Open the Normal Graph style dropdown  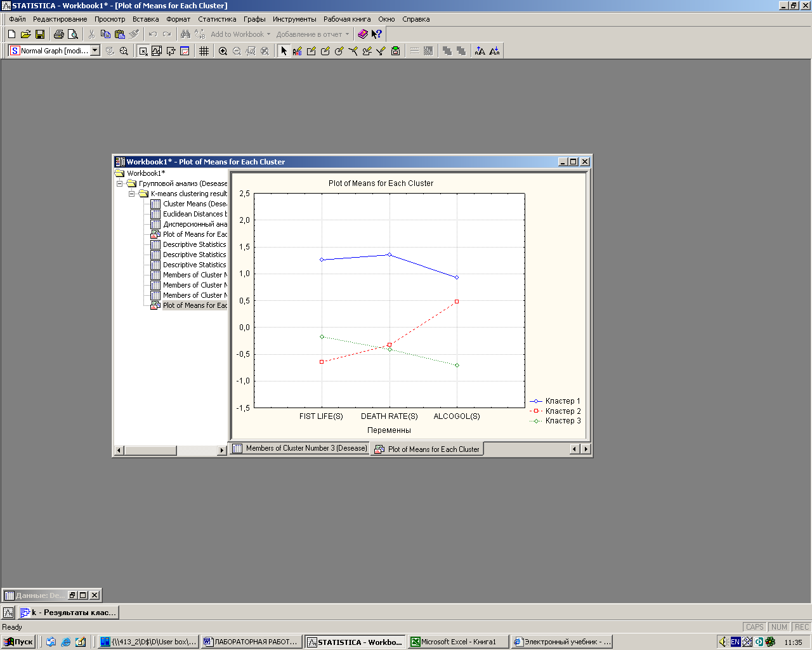coord(95,50)
